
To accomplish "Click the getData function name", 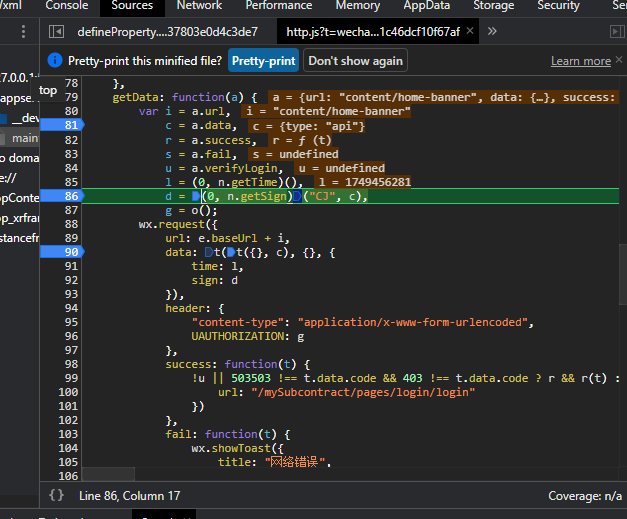I will coord(135,97).
